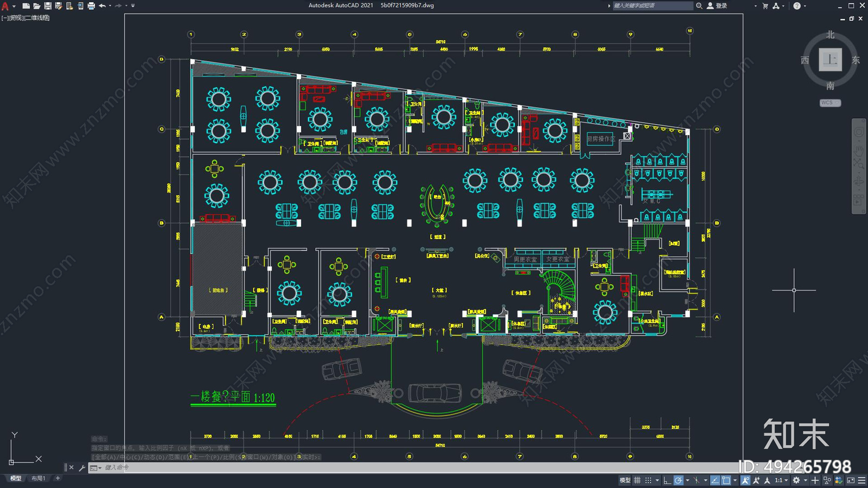Toggle Clean Screen mode icon
Viewport: 868px width, 488px height.
851,480
